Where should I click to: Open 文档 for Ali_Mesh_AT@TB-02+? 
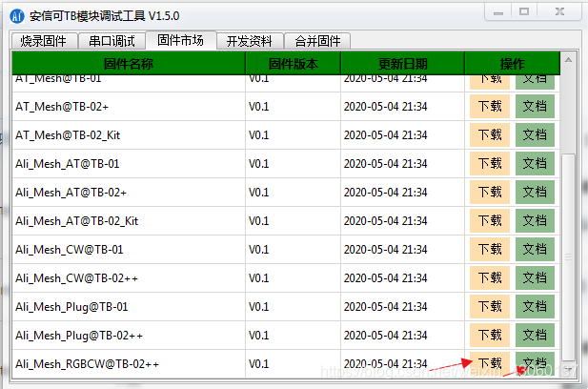pos(535,192)
